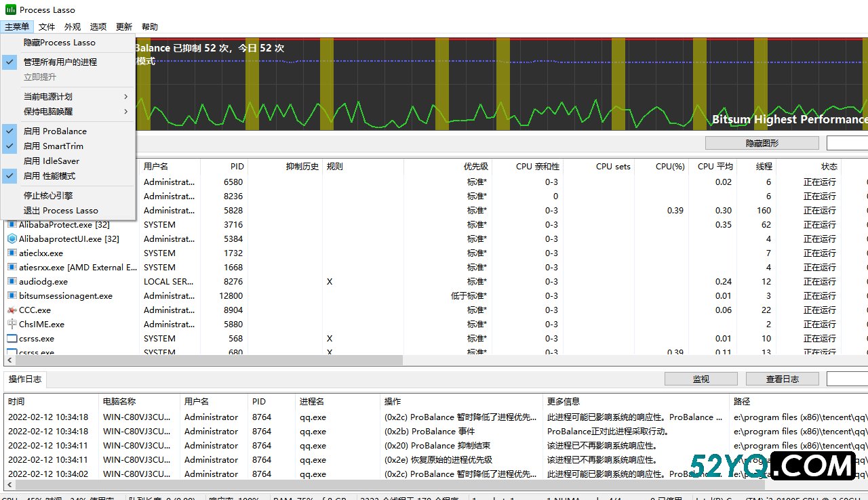This screenshot has height=500, width=868.
Task: Sort log by 更多信息 column
Action: (636, 401)
